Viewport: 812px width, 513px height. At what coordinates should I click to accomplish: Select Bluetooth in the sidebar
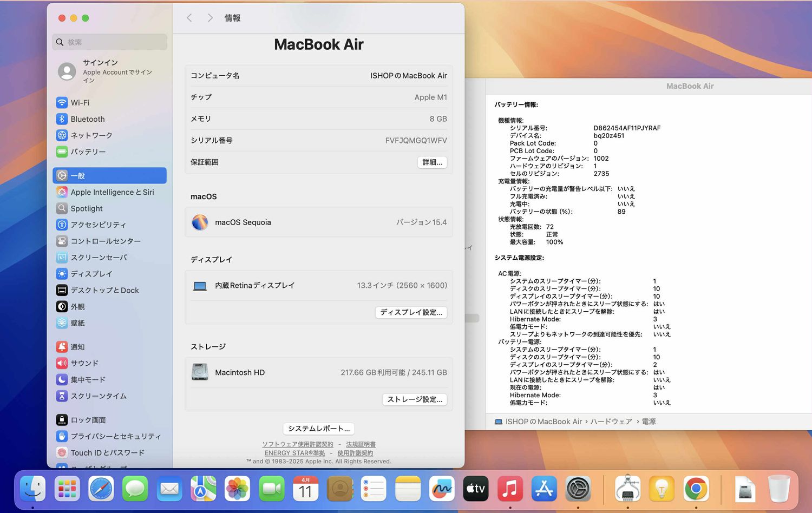tap(87, 119)
